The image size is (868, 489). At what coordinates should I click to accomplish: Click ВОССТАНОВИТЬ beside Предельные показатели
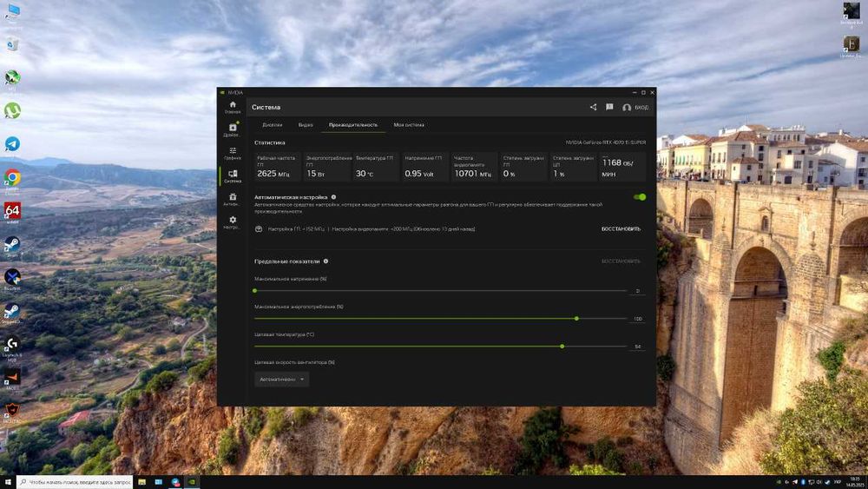point(621,261)
